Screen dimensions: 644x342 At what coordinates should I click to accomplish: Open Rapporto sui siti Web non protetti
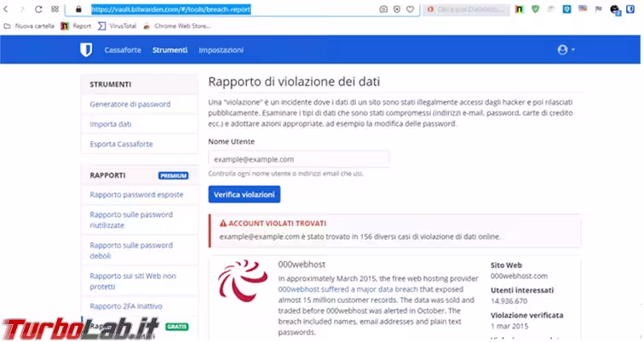pos(133,282)
